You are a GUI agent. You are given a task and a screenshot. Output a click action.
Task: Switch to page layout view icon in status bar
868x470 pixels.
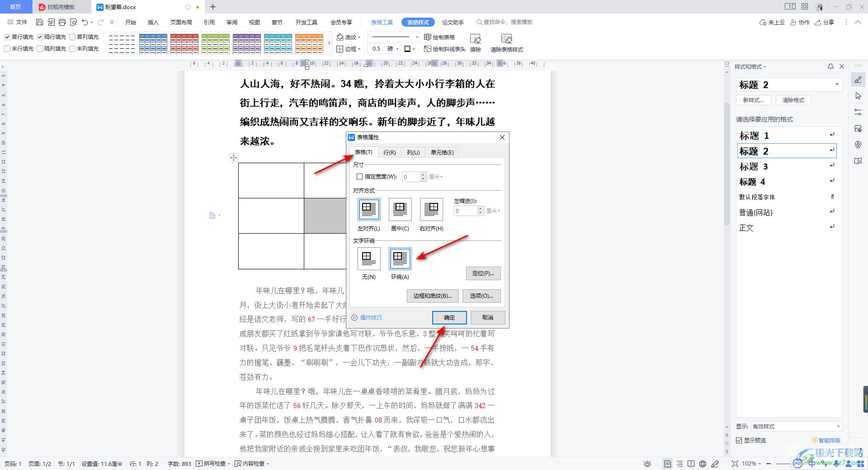pos(668,464)
